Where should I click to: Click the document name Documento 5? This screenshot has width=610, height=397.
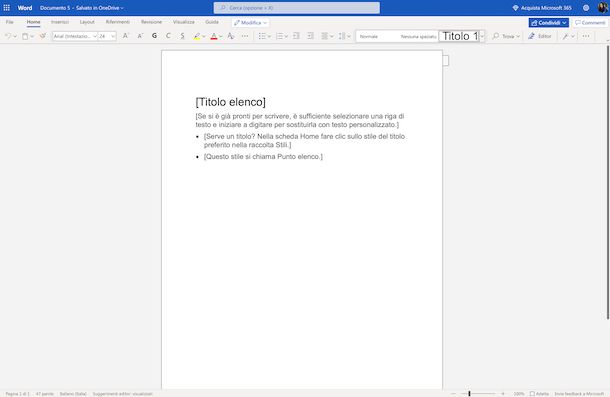click(x=54, y=8)
